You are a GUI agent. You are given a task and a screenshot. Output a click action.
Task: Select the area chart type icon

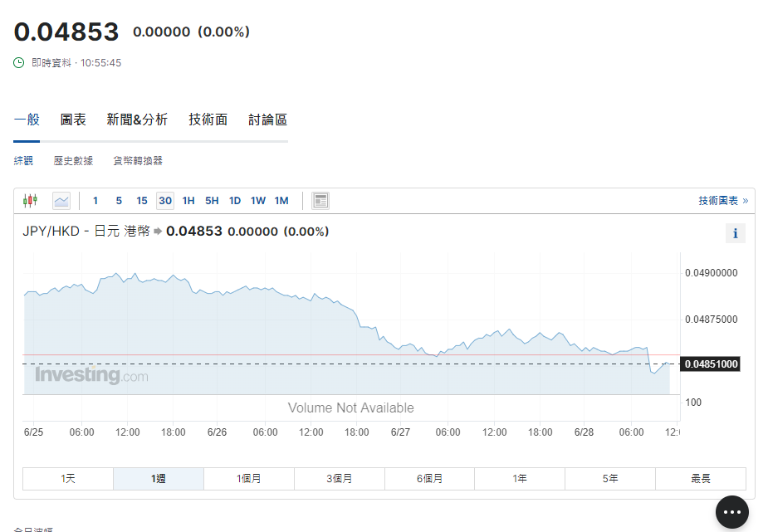click(x=61, y=201)
